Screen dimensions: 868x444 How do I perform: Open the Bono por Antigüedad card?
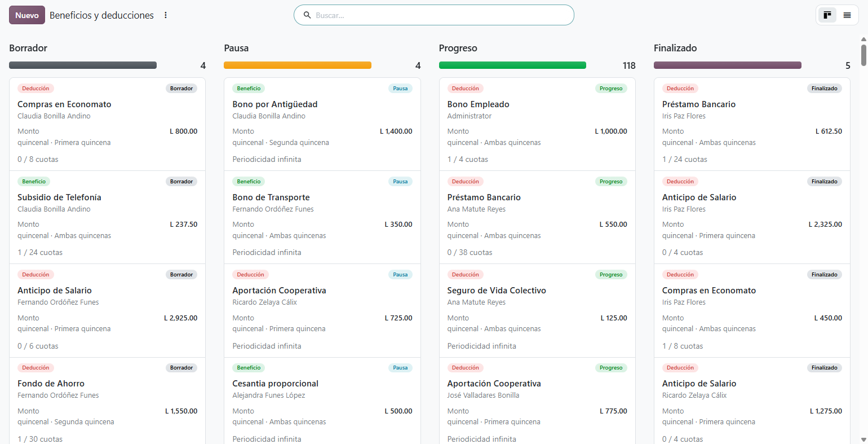[322, 124]
